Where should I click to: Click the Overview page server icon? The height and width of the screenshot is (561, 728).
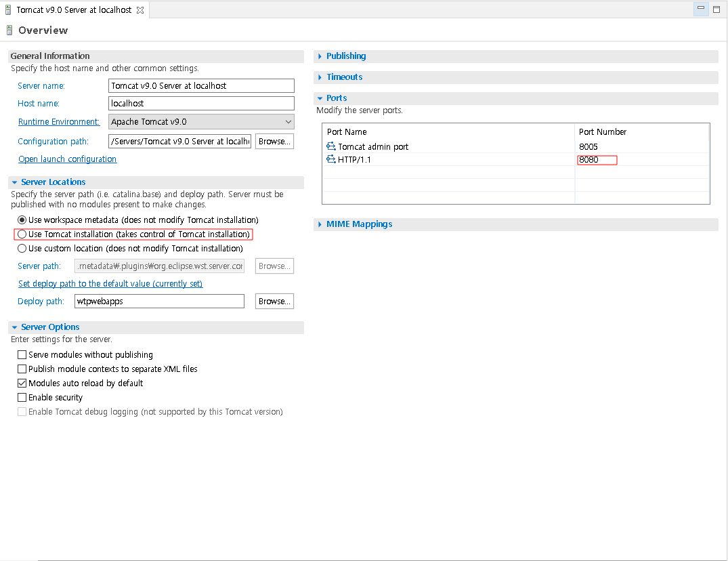(9, 30)
